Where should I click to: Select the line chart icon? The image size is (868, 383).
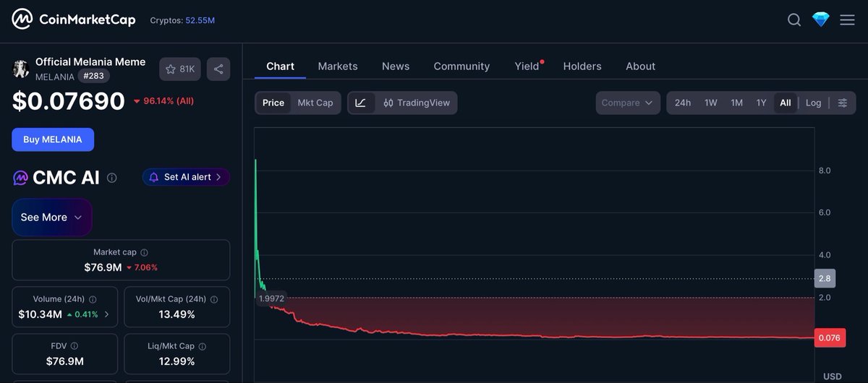(360, 103)
